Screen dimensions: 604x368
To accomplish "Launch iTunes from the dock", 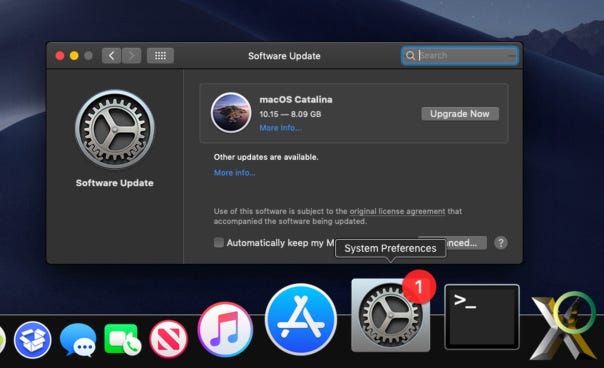I will [x=225, y=329].
